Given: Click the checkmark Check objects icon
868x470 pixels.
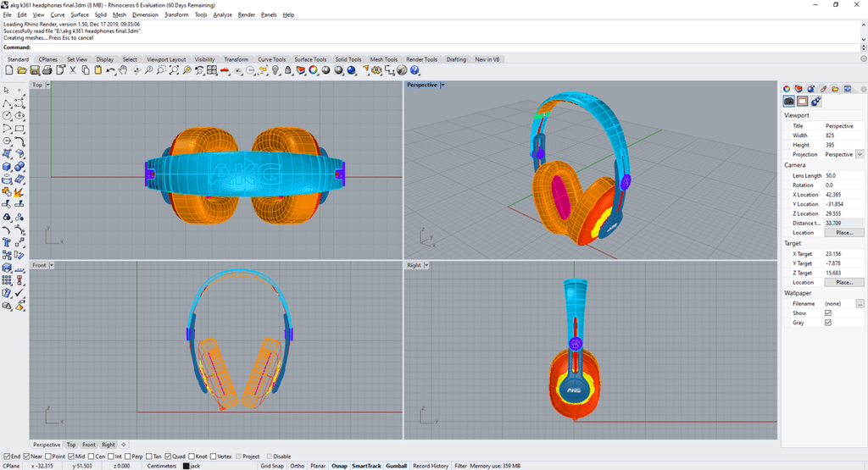Looking at the screenshot, I should point(19,292).
